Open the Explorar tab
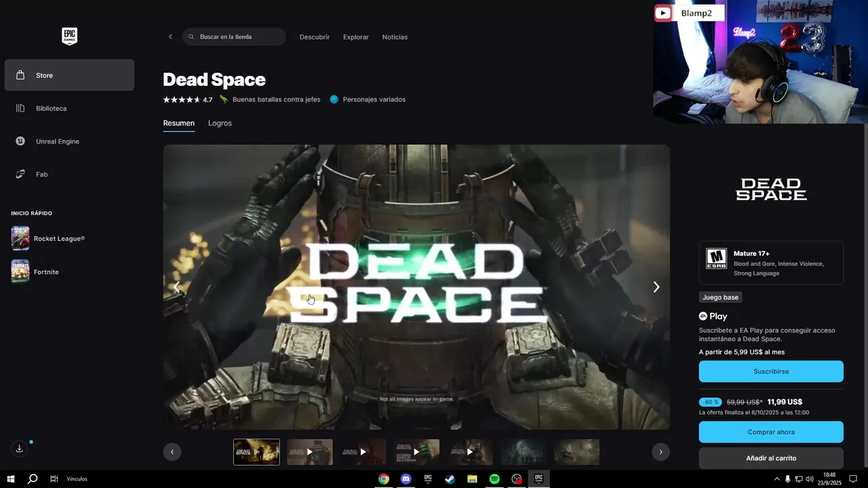This screenshot has height=488, width=868. [356, 37]
